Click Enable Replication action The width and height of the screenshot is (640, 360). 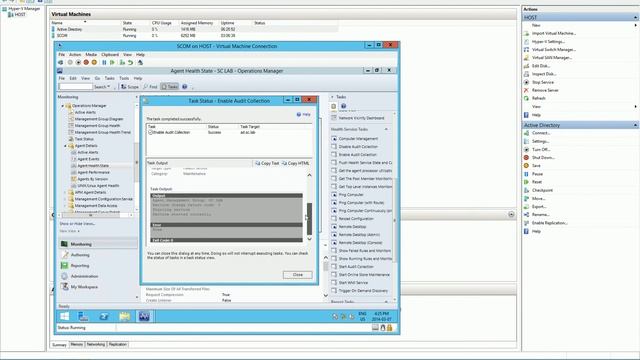coord(549,223)
